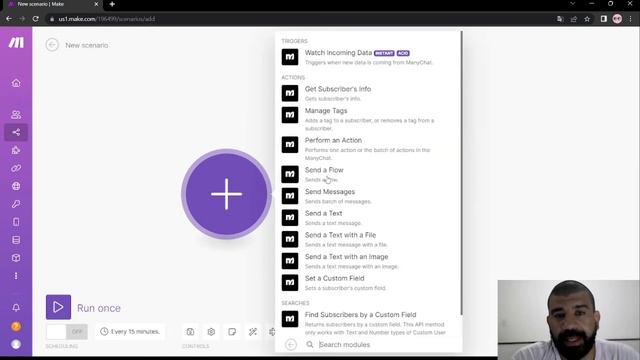Click the Save scenario icon in controls
The height and width of the screenshot is (360, 640).
pos(190,332)
